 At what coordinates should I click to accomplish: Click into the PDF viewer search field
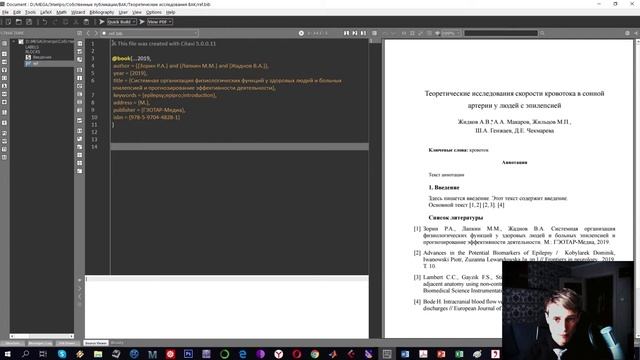coord(501,33)
